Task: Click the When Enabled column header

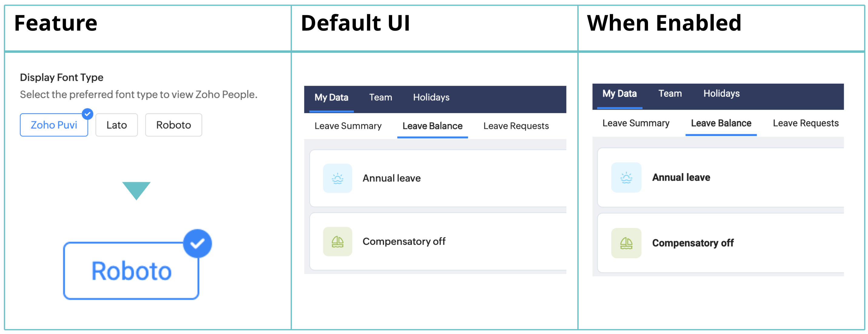Action: (664, 23)
